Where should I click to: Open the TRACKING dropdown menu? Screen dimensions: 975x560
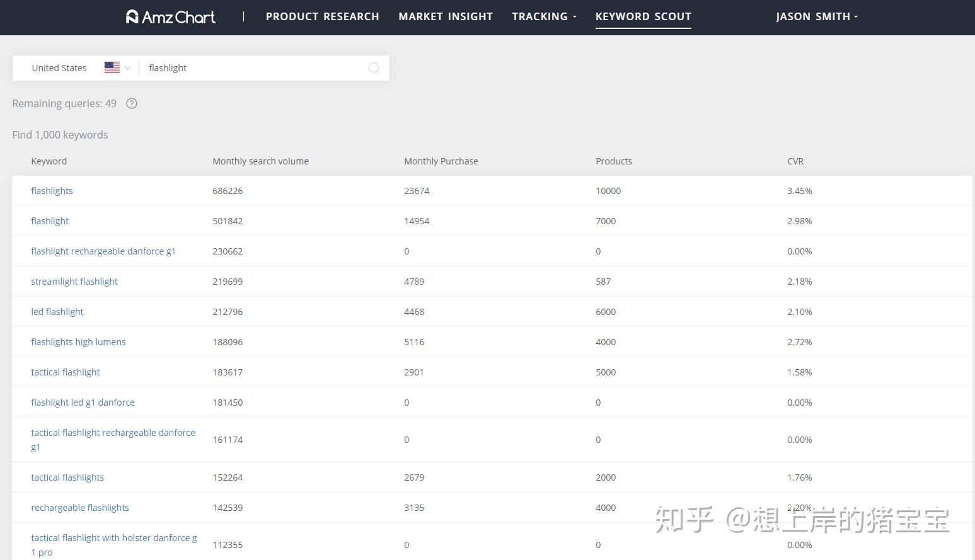coord(544,16)
